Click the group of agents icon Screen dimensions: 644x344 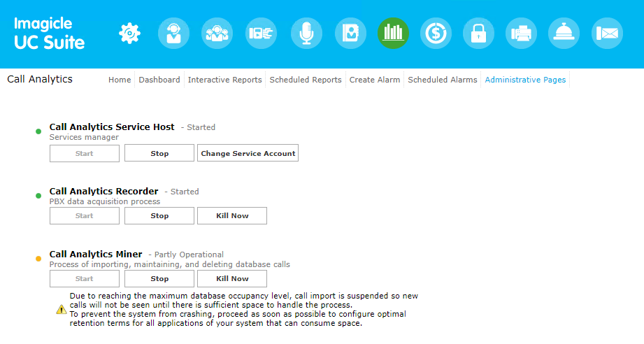tap(217, 33)
